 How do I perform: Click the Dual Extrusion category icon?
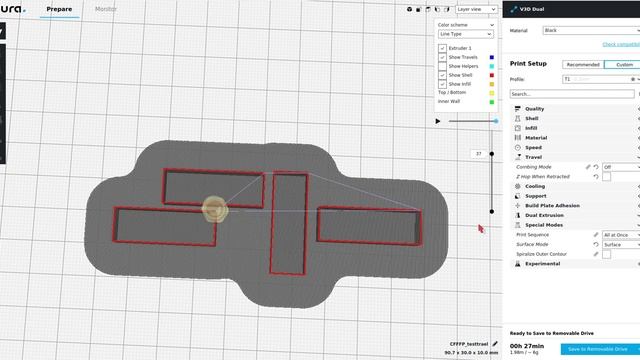pyautogui.click(x=518, y=215)
